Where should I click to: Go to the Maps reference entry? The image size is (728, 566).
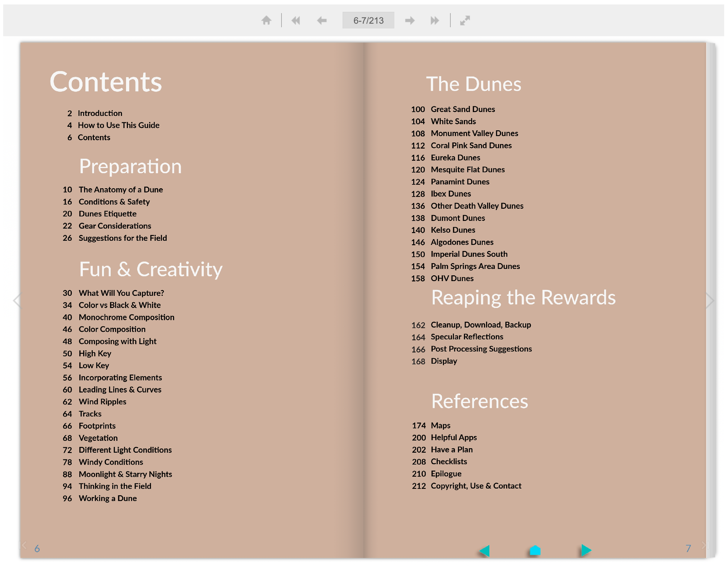[440, 425]
